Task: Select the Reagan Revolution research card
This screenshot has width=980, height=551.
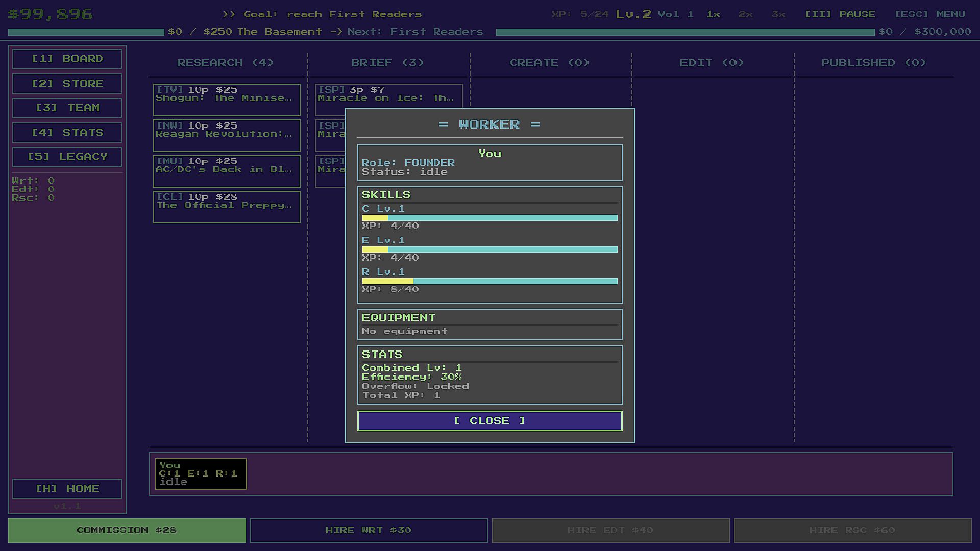Action: (227, 136)
